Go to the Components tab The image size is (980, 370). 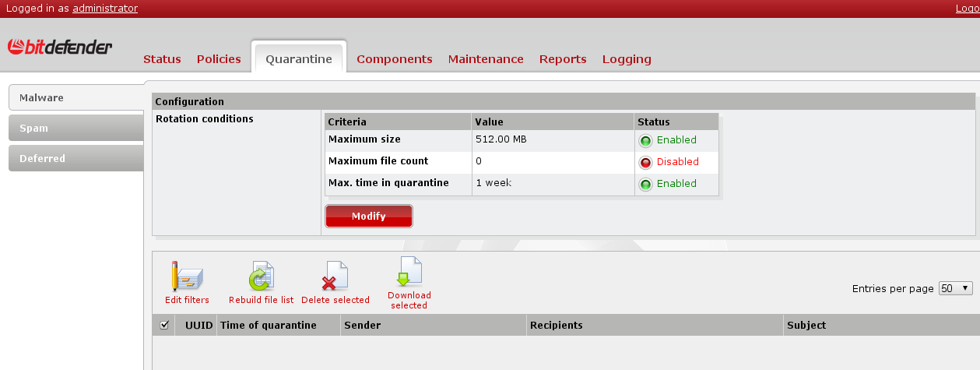[x=394, y=59]
